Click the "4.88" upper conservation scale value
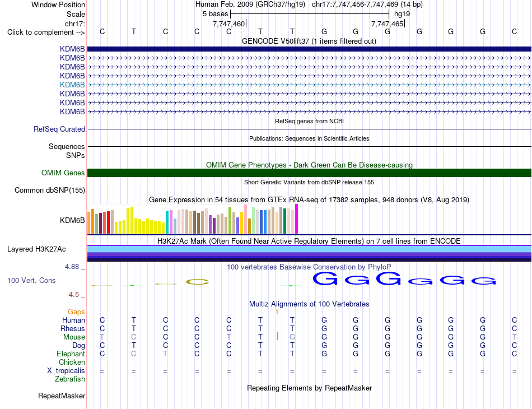 72,267
